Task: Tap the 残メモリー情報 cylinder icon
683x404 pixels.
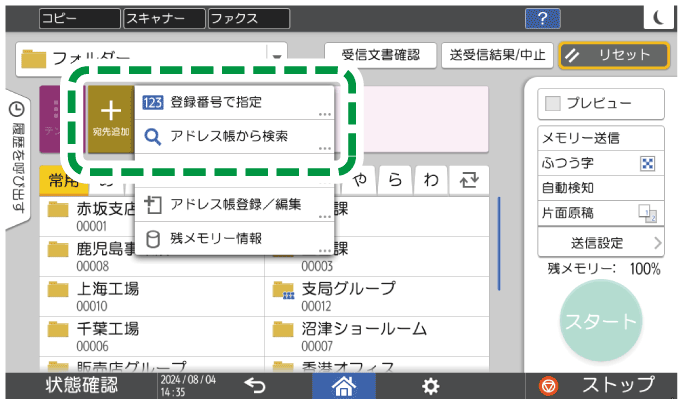Action: click(152, 239)
